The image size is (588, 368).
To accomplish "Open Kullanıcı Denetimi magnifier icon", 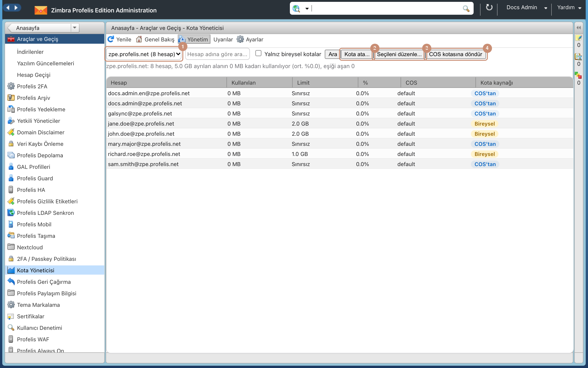I will click(x=11, y=328).
